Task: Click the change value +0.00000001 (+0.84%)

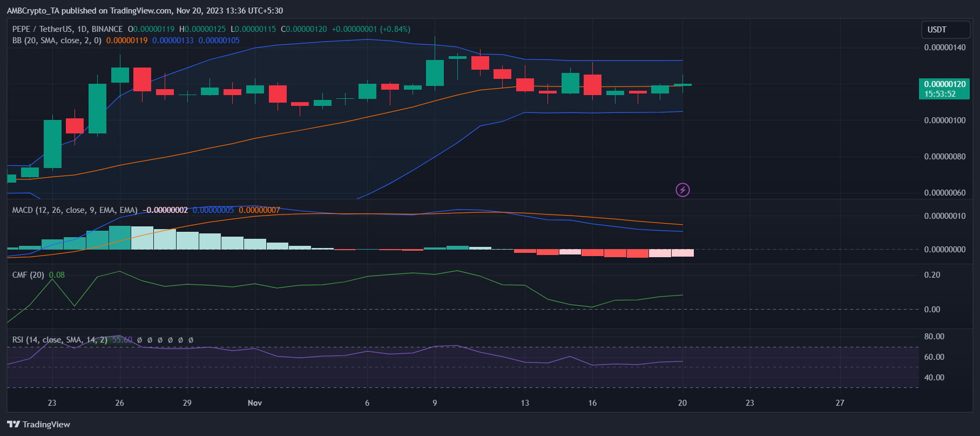Action: [371, 29]
